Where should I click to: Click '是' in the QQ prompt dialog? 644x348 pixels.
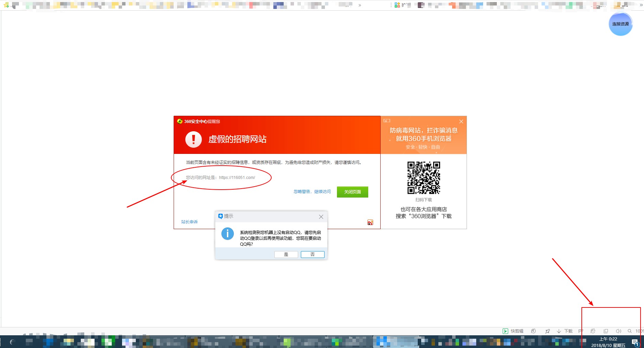point(286,255)
